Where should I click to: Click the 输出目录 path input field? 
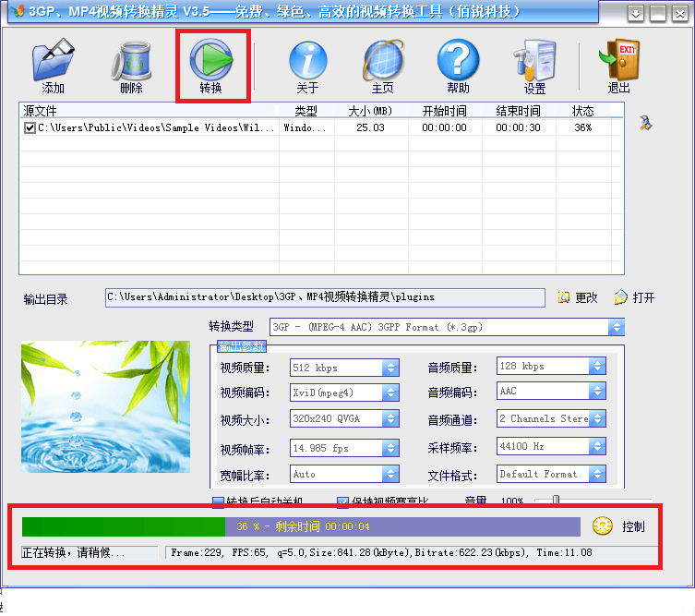325,297
